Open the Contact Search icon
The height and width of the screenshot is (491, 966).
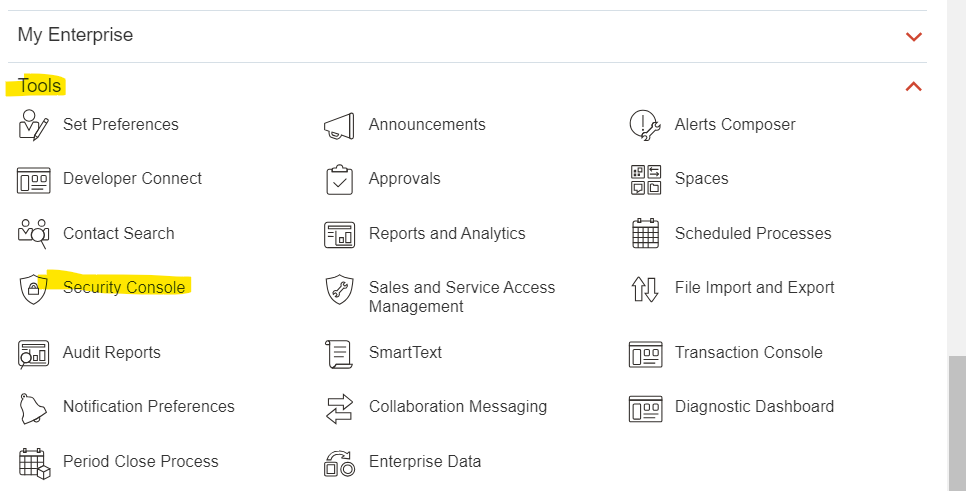(x=33, y=233)
